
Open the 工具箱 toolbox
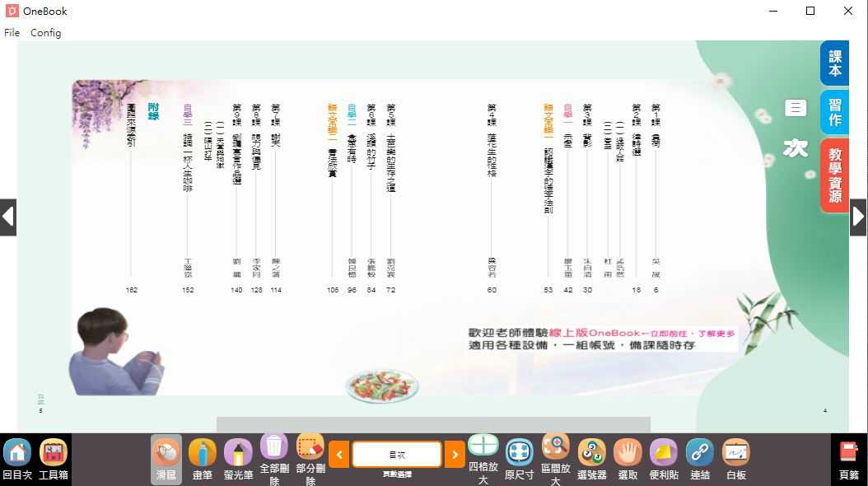click(x=54, y=460)
